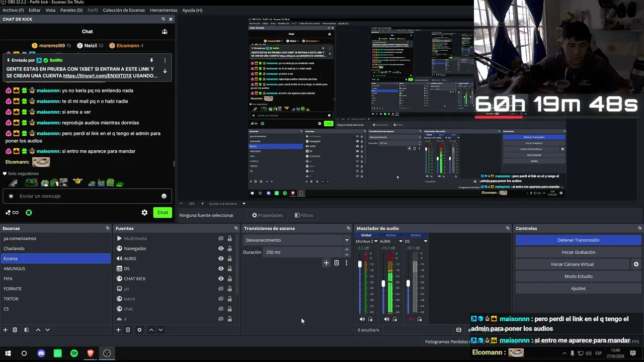Open scene filters icon in the Escenas toolbar
Image resolution: width=644 pixels, height=362 pixels.
point(26,330)
